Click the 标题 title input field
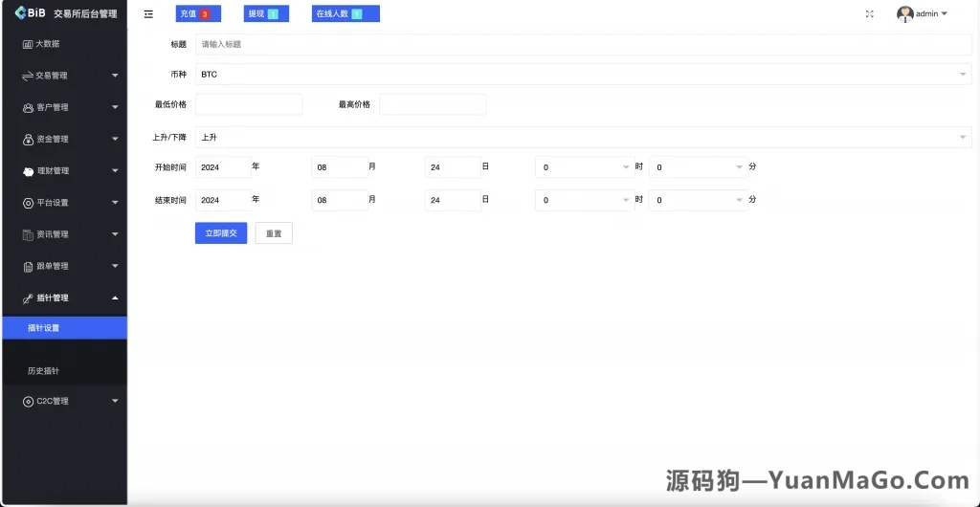This screenshot has height=507, width=980. point(583,44)
